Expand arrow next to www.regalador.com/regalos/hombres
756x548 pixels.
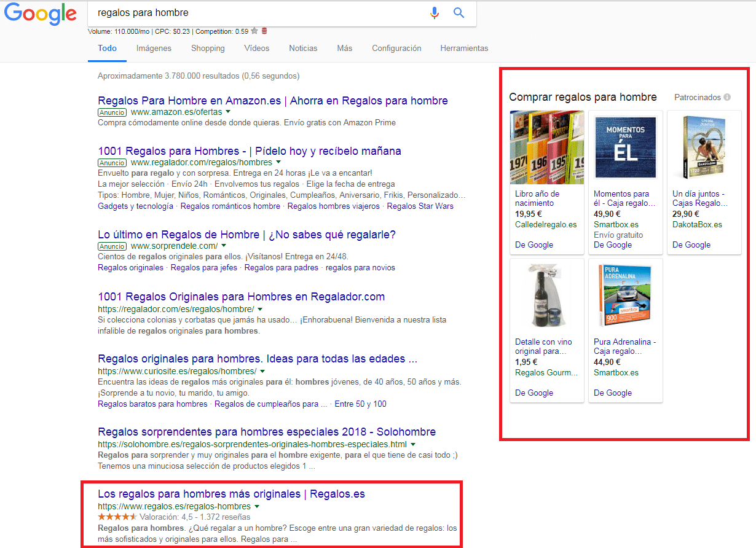click(278, 163)
